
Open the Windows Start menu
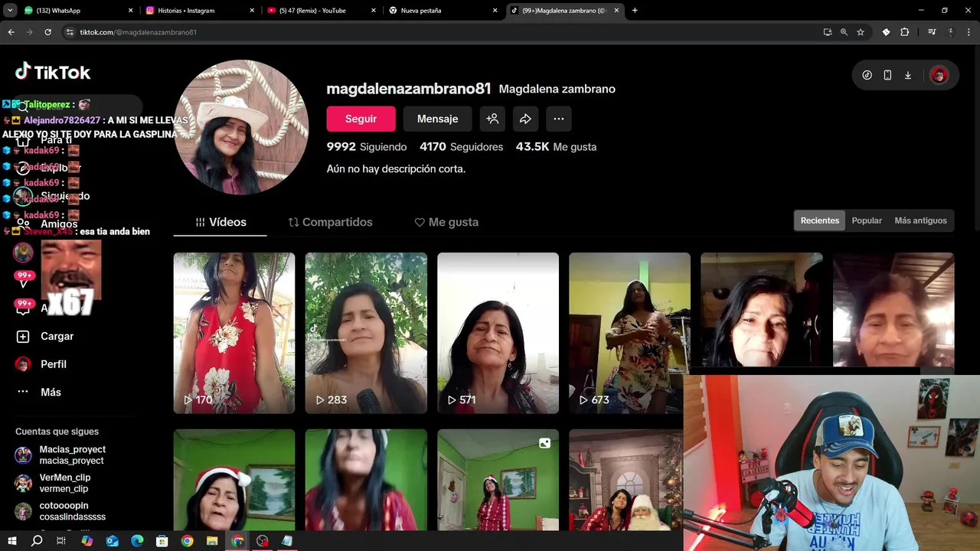pyautogui.click(x=11, y=541)
